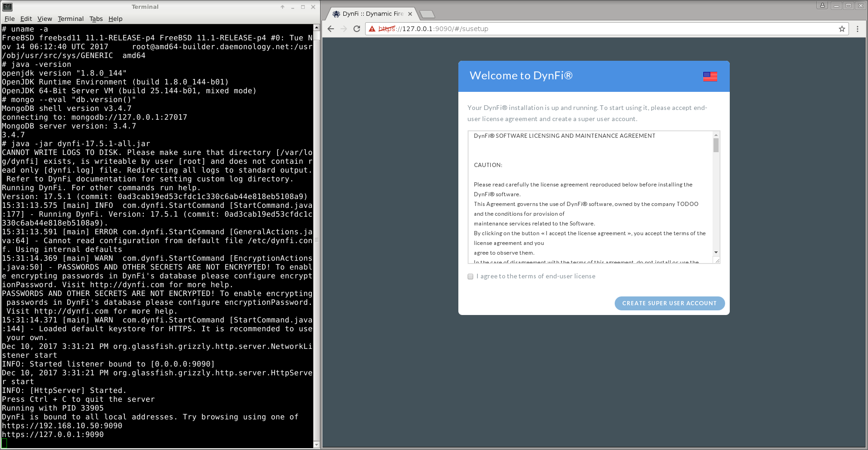Screen dimensions: 868x450
Task: Click the https://127.0.0.1:9090 line in Terminal
Action: coord(53,435)
